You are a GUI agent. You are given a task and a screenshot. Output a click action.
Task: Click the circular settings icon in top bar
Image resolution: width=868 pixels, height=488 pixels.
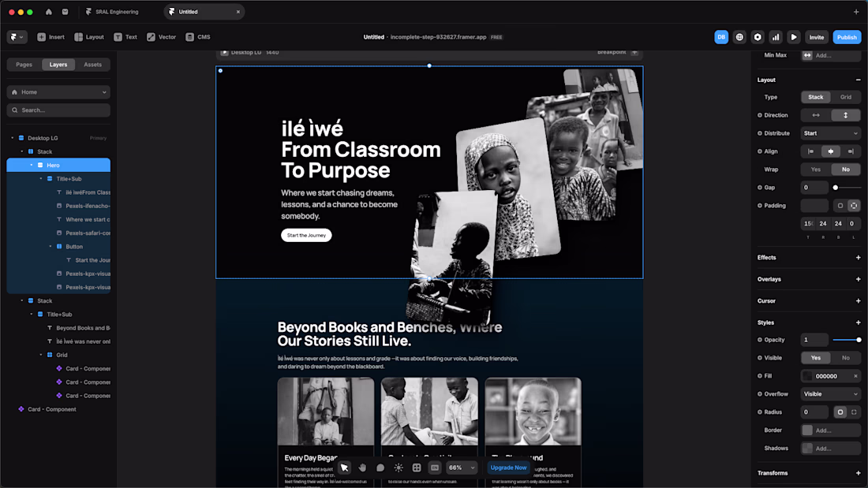[x=758, y=37]
